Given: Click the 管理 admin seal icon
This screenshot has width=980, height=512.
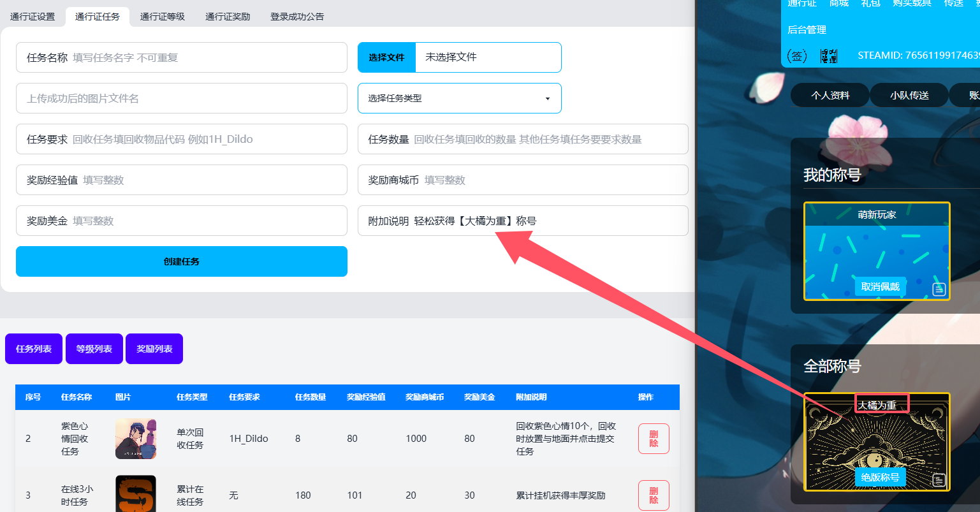Looking at the screenshot, I should point(829,56).
